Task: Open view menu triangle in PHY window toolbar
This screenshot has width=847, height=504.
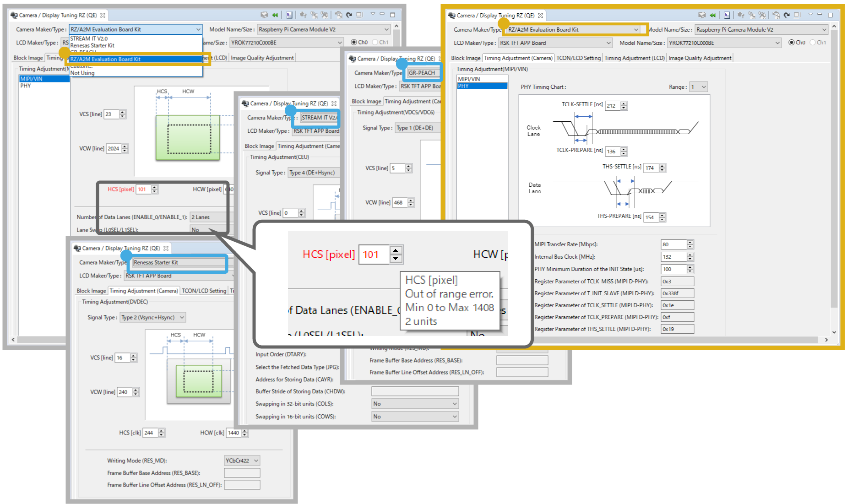Action: tap(810, 14)
